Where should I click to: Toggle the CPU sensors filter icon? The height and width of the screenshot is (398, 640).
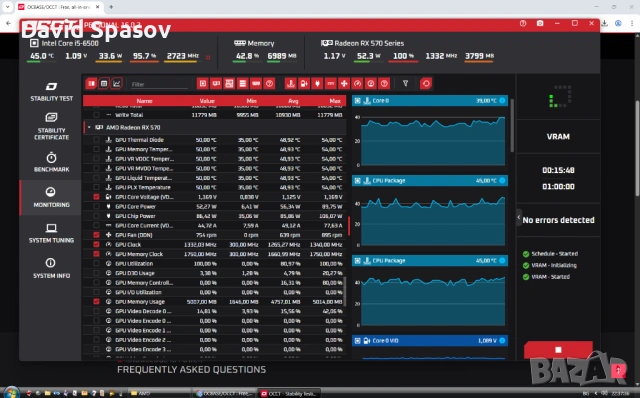coord(202,84)
